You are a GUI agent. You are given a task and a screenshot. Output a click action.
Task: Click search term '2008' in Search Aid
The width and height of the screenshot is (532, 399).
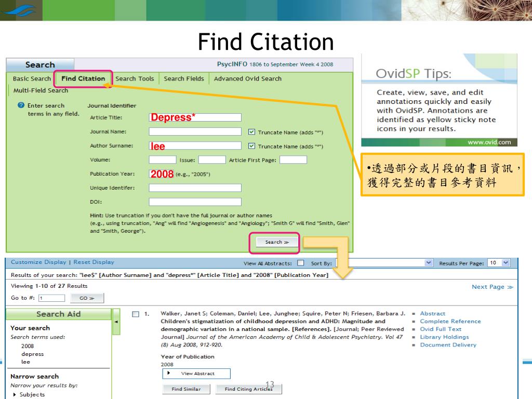point(28,346)
